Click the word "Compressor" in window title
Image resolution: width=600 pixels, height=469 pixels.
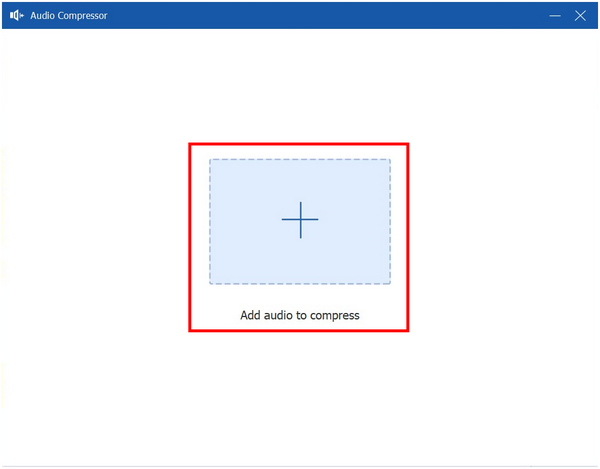[x=81, y=16]
